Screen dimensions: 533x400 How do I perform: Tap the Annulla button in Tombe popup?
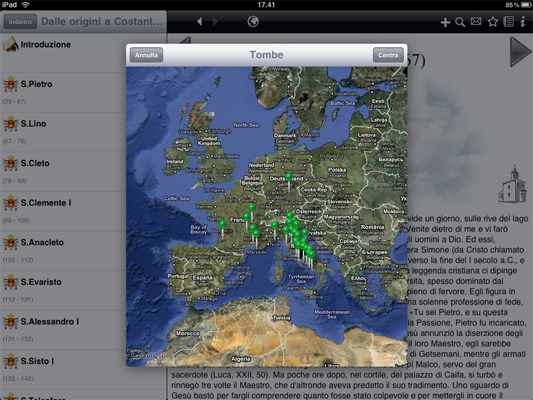146,55
